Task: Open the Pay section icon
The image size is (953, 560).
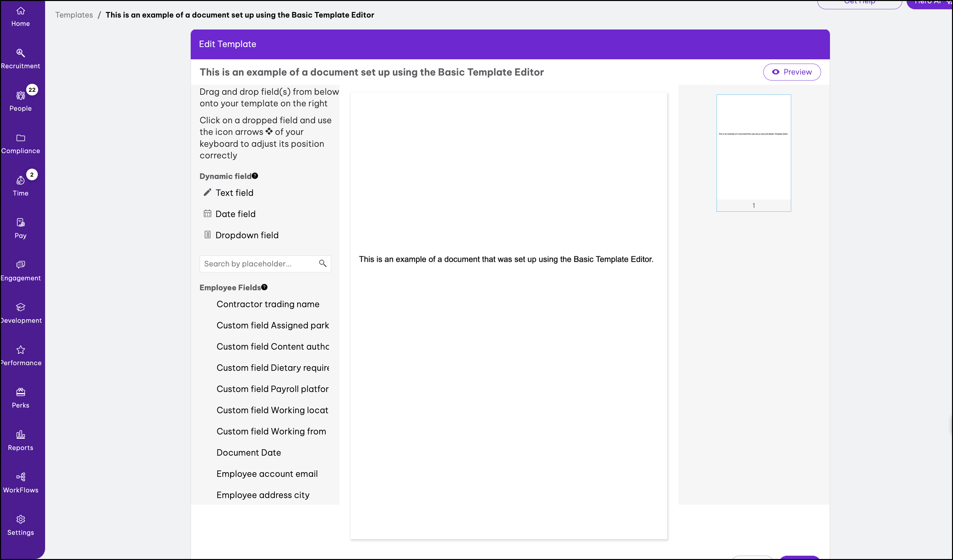Action: coord(21,223)
